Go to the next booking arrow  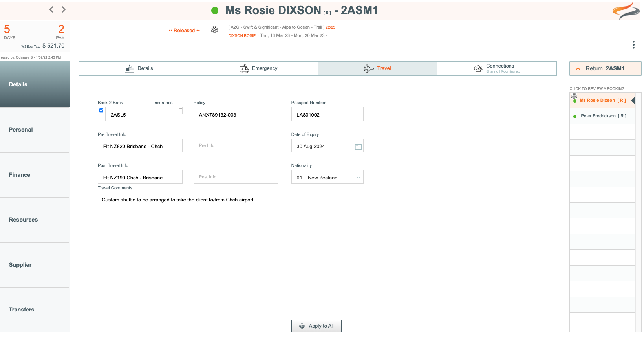(x=64, y=9)
